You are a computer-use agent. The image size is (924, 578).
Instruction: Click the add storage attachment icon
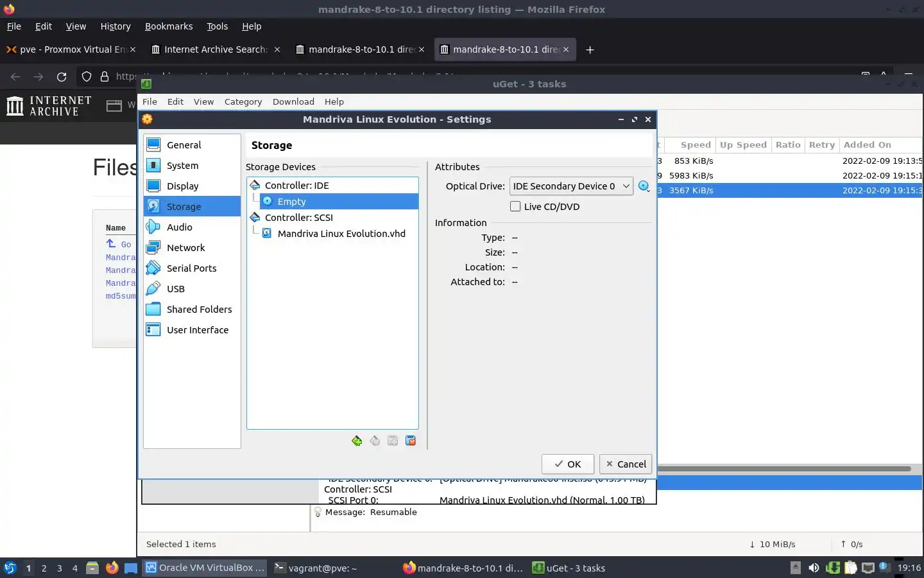(393, 441)
